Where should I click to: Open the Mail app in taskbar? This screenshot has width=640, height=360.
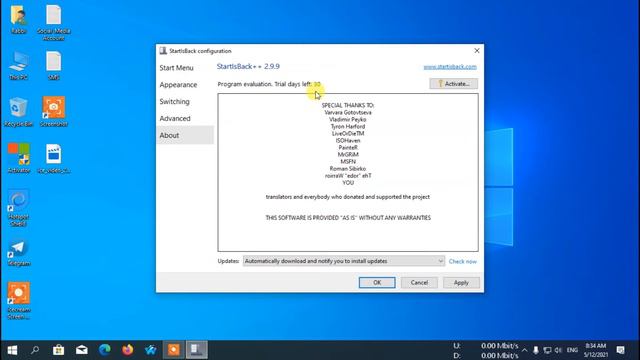pos(82,350)
